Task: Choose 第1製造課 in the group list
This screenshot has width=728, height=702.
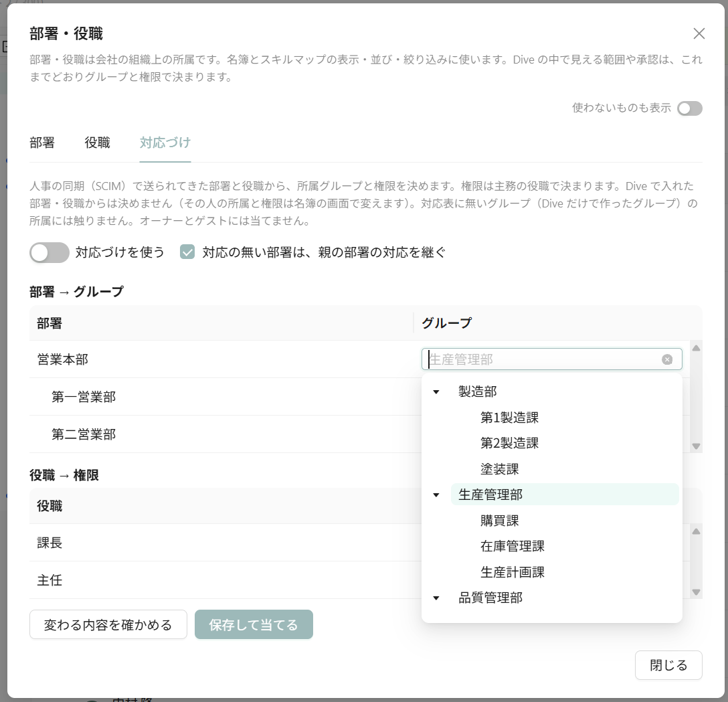Action: coord(575,418)
